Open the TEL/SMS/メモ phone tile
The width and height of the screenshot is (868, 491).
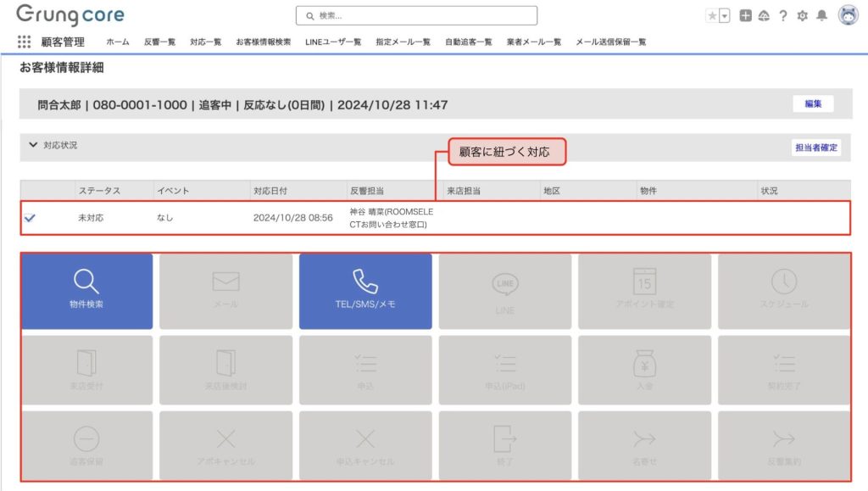pos(365,291)
